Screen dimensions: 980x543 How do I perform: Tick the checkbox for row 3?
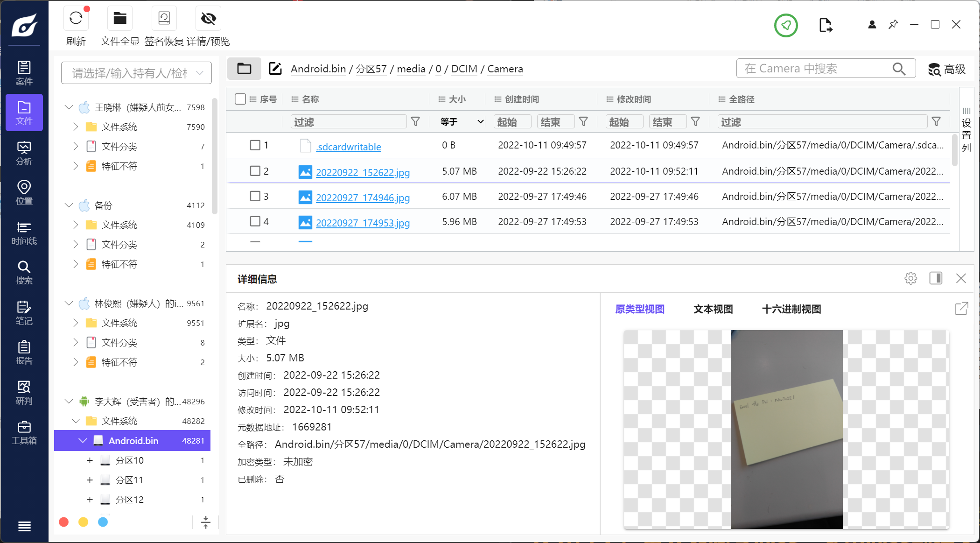click(255, 196)
